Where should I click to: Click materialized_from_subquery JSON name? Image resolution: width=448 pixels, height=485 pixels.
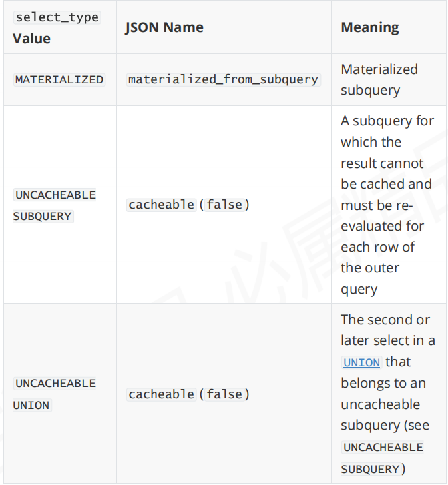click(223, 79)
